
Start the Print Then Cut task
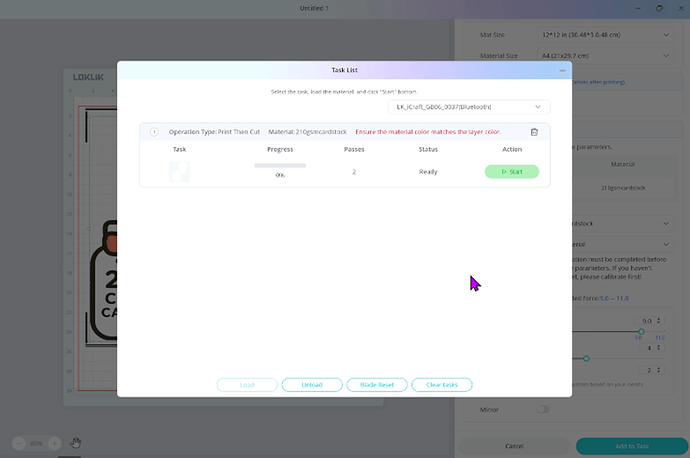pos(511,172)
